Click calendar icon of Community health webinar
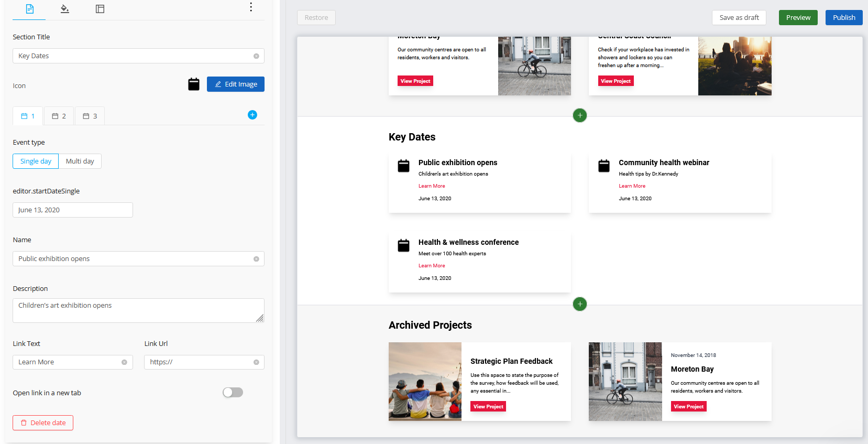The image size is (868, 444). point(604,166)
